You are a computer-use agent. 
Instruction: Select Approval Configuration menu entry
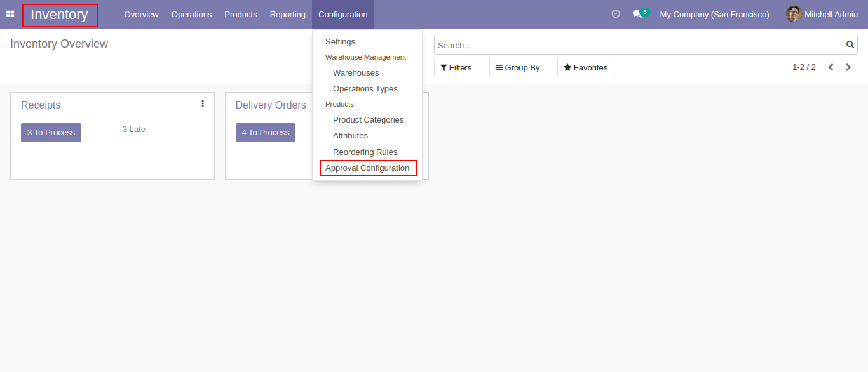click(367, 168)
